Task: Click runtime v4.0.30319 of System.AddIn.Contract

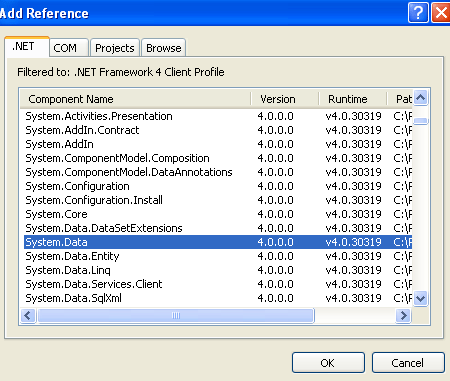Action: tap(353, 130)
